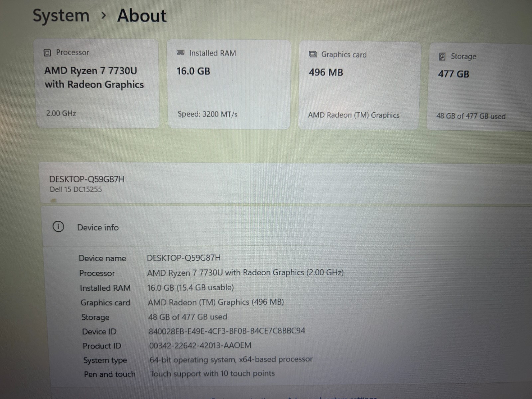Click the Installed RAM label in Device info

pyautogui.click(x=105, y=288)
